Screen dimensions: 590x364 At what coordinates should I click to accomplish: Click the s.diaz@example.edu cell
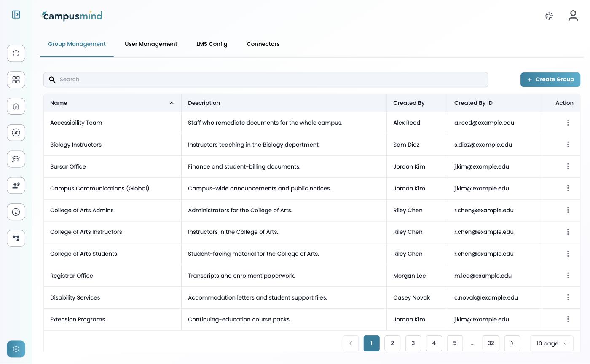click(495, 145)
